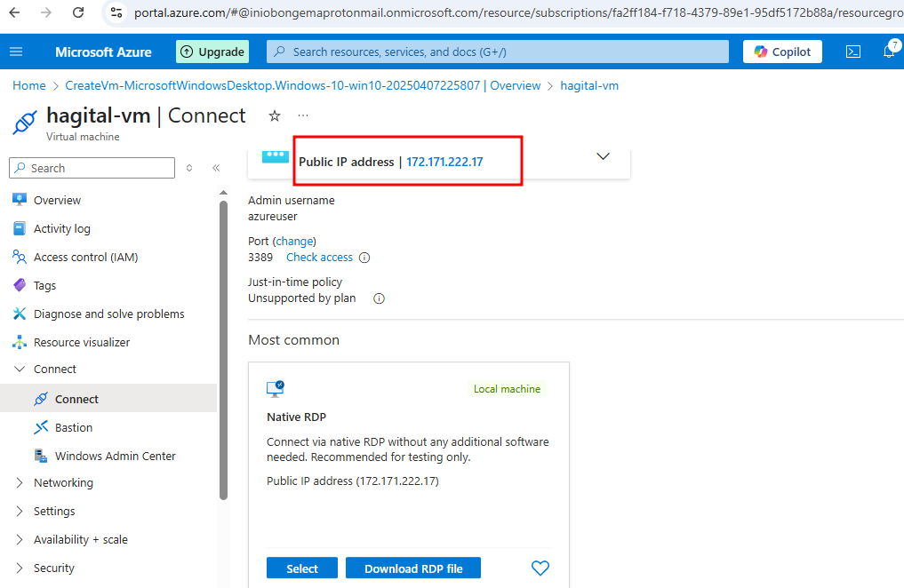The image size is (904, 588).
Task: Expand the Settings section
Action: pyautogui.click(x=20, y=512)
